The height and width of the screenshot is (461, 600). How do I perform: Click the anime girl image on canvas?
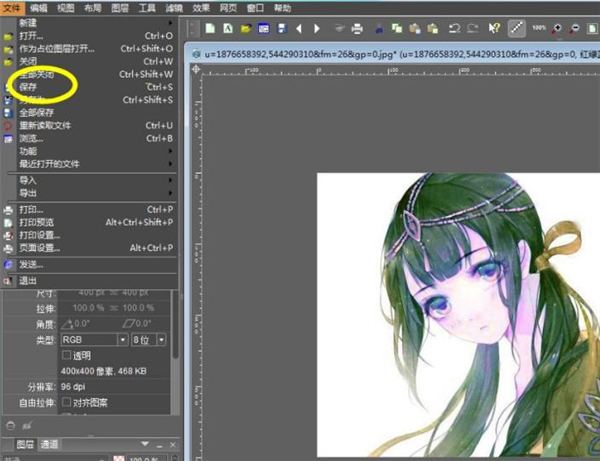pyautogui.click(x=458, y=314)
